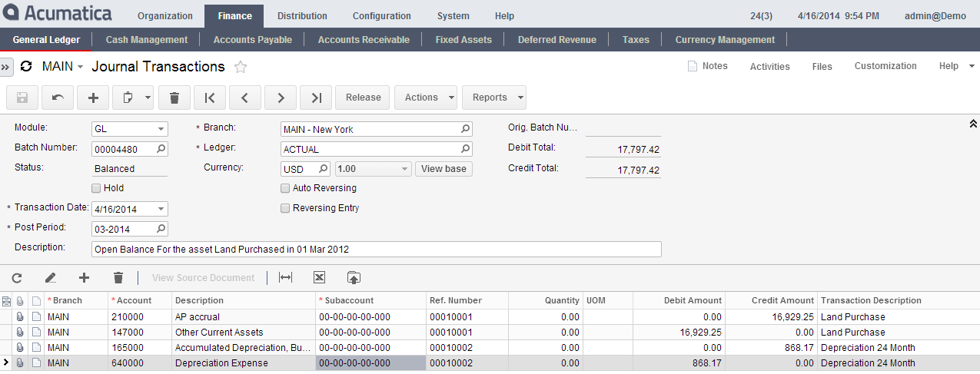Image resolution: width=980 pixels, height=374 pixels.
Task: Open the Branch lookup magnifier
Action: 465,129
